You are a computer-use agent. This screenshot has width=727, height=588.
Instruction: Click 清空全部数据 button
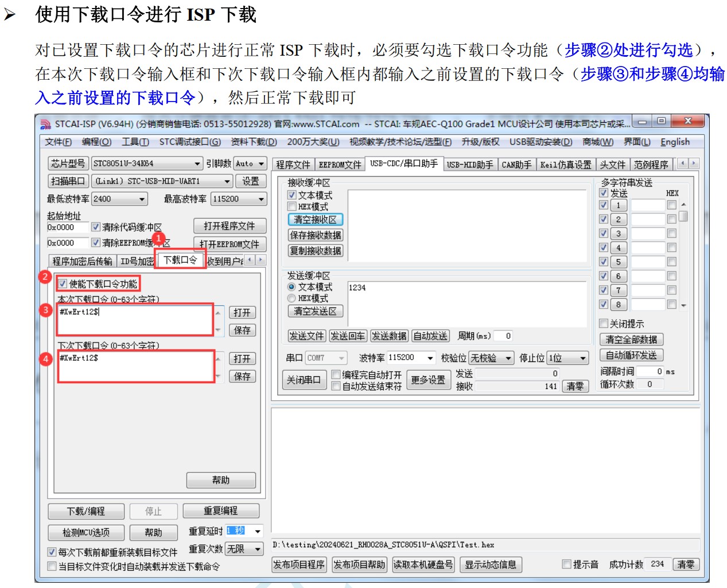(631, 340)
